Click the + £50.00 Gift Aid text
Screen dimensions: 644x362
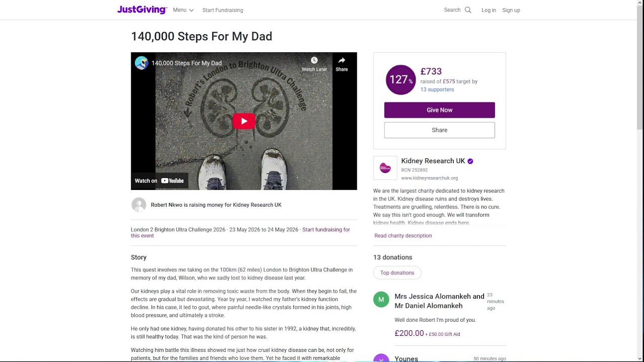click(x=443, y=334)
